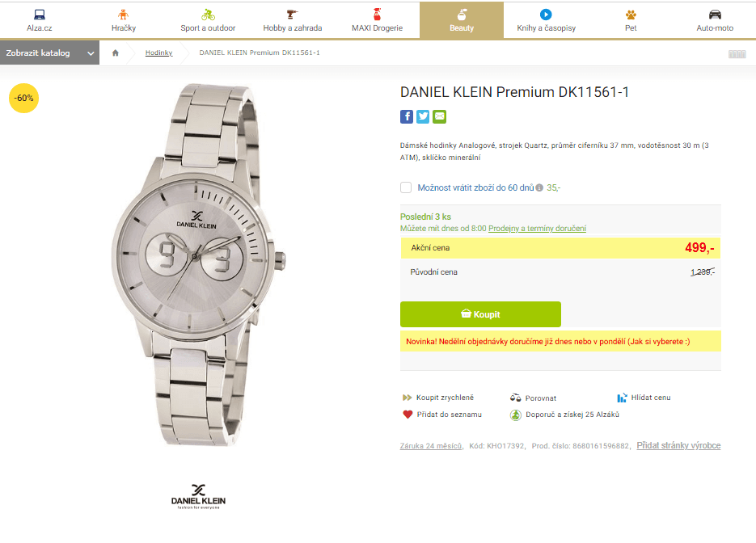Share product on Facebook icon
Image resolution: width=756 pixels, height=543 pixels.
pos(407,116)
